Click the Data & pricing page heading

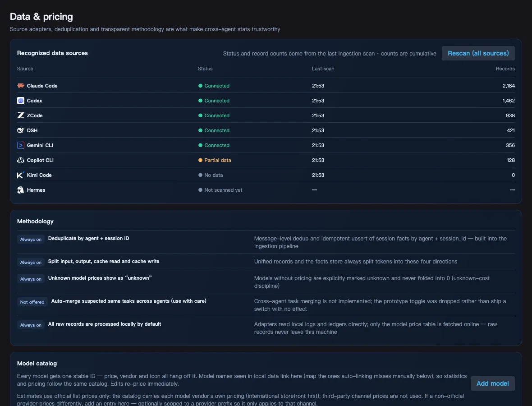tap(41, 17)
